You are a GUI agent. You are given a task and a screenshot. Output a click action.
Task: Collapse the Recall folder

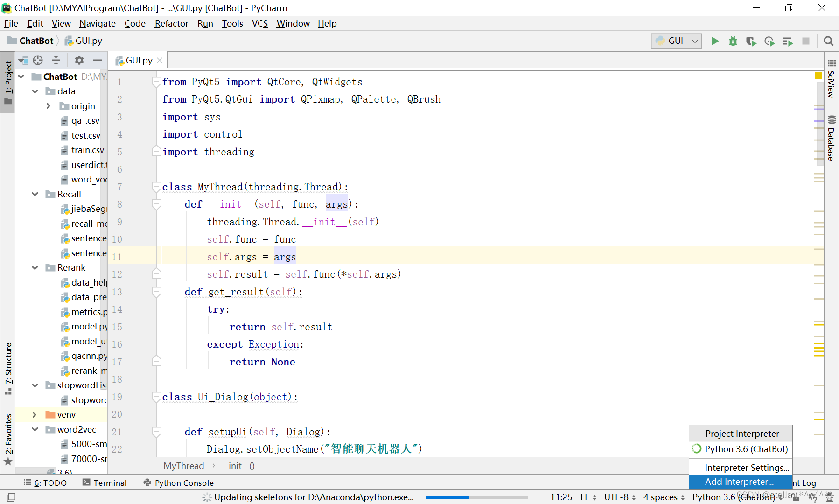(35, 194)
